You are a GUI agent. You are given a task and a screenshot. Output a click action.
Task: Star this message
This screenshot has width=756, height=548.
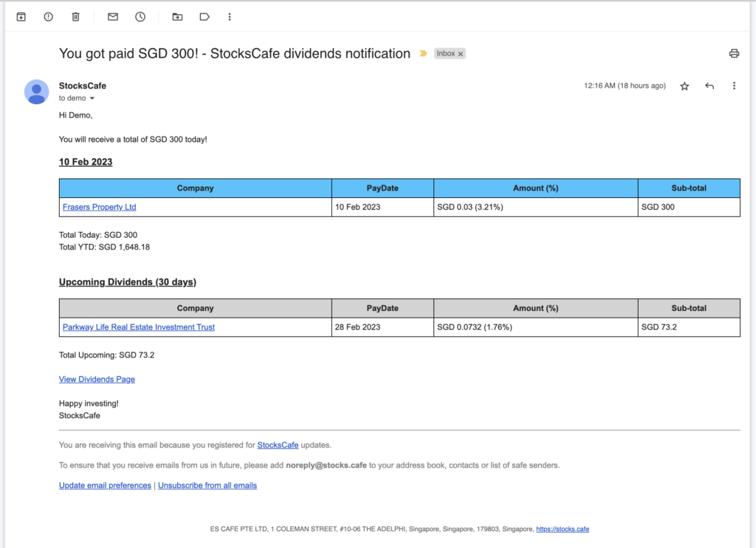click(x=684, y=86)
